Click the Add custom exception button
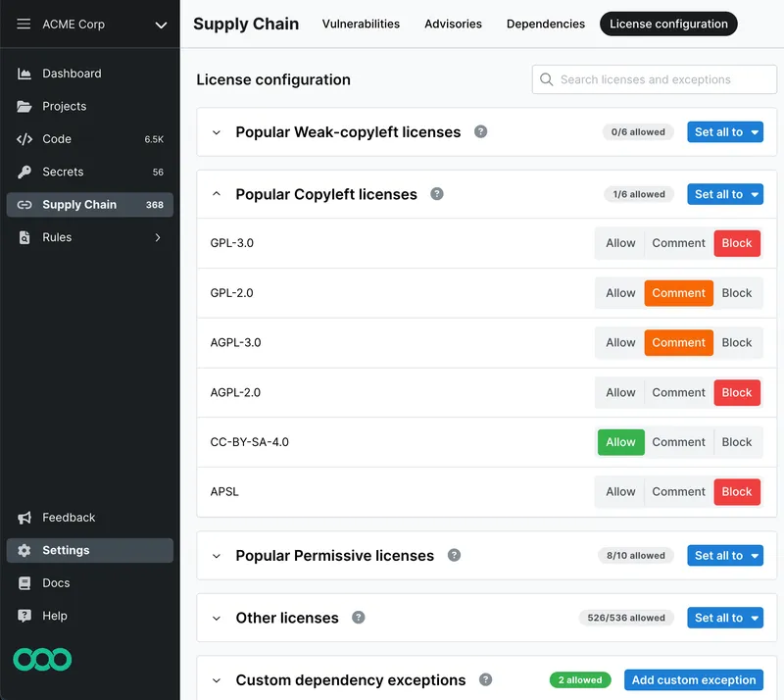This screenshot has height=700, width=784. tap(693, 680)
